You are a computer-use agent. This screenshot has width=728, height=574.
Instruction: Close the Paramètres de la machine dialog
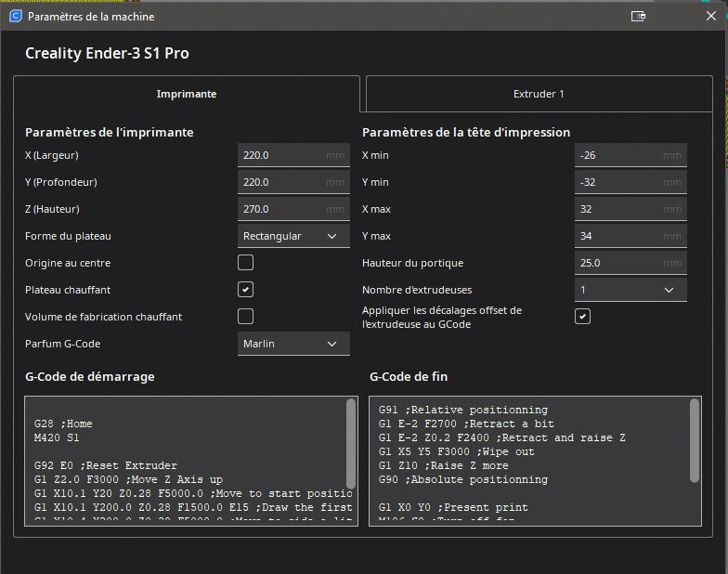[x=710, y=17]
